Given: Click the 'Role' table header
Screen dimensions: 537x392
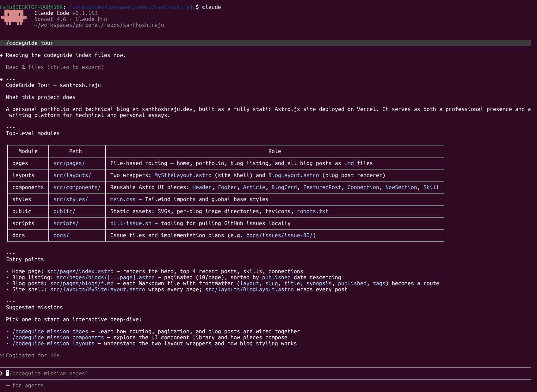Looking at the screenshot, I should click(x=275, y=151).
